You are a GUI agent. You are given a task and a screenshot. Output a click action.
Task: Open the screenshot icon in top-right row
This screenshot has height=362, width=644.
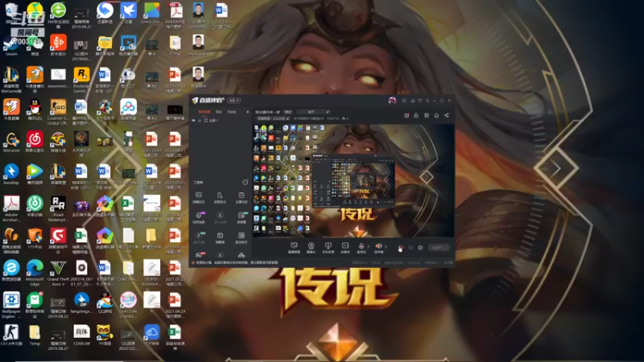[407, 115]
